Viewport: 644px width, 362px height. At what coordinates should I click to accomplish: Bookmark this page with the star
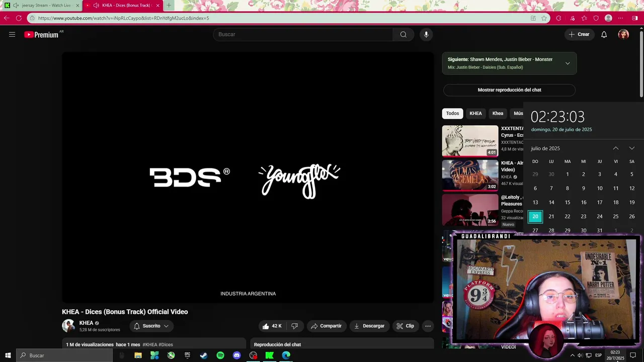pos(544,18)
